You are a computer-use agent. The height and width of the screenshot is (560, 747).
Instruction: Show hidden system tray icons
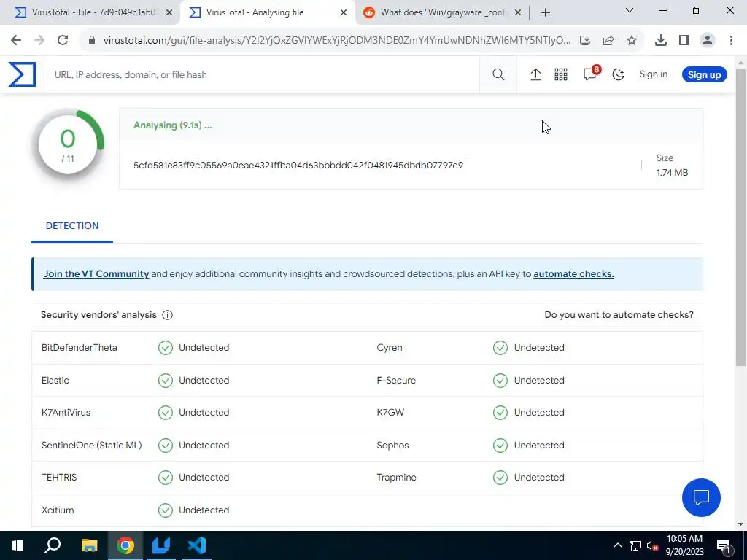click(617, 545)
